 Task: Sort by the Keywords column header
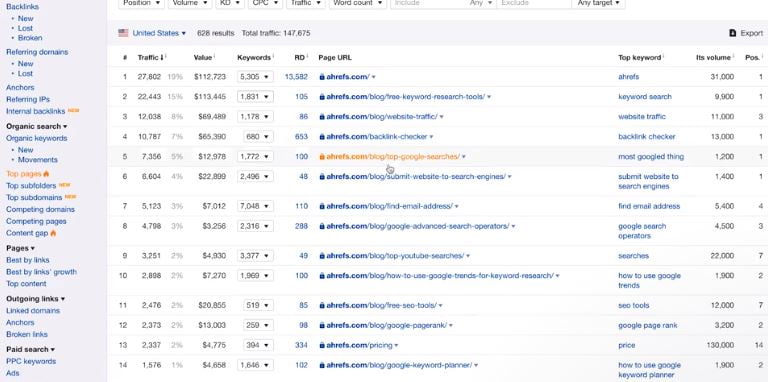(254, 57)
